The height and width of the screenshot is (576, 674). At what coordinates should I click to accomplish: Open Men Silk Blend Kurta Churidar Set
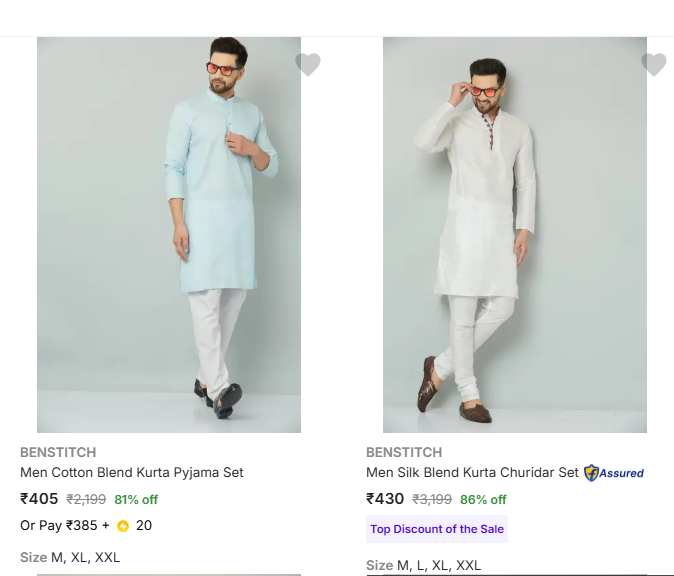point(472,472)
